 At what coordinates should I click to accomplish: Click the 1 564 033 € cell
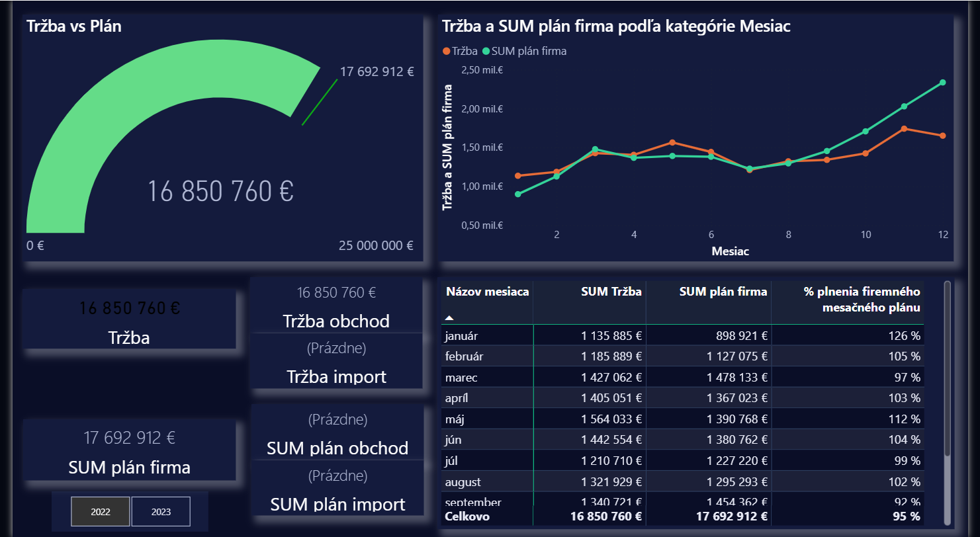(612, 419)
